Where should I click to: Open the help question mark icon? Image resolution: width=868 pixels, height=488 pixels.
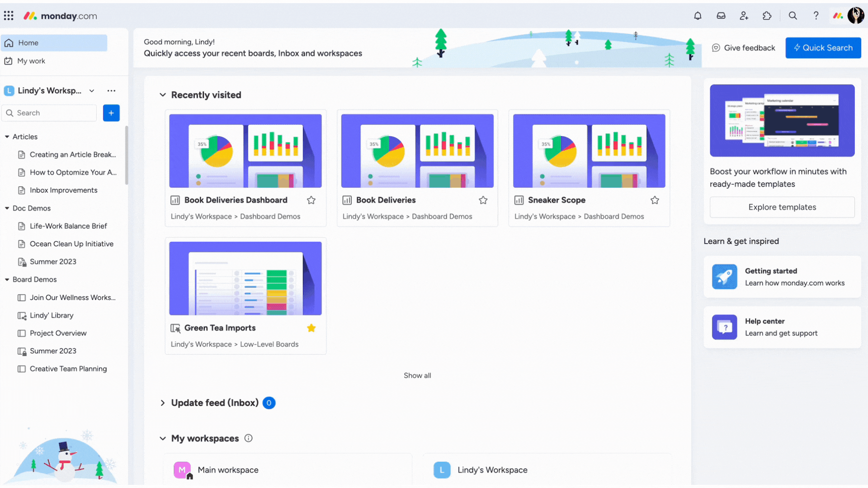coord(816,15)
